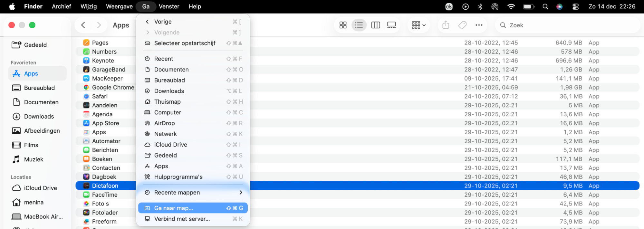Expand the Recente mappen submenu
Screen dimensions: 644x229
click(x=193, y=193)
